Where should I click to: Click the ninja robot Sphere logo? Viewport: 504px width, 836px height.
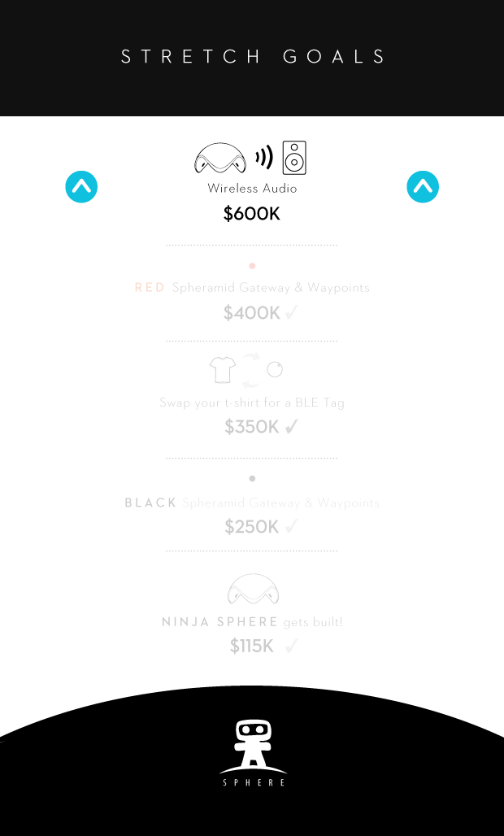pyautogui.click(x=253, y=753)
